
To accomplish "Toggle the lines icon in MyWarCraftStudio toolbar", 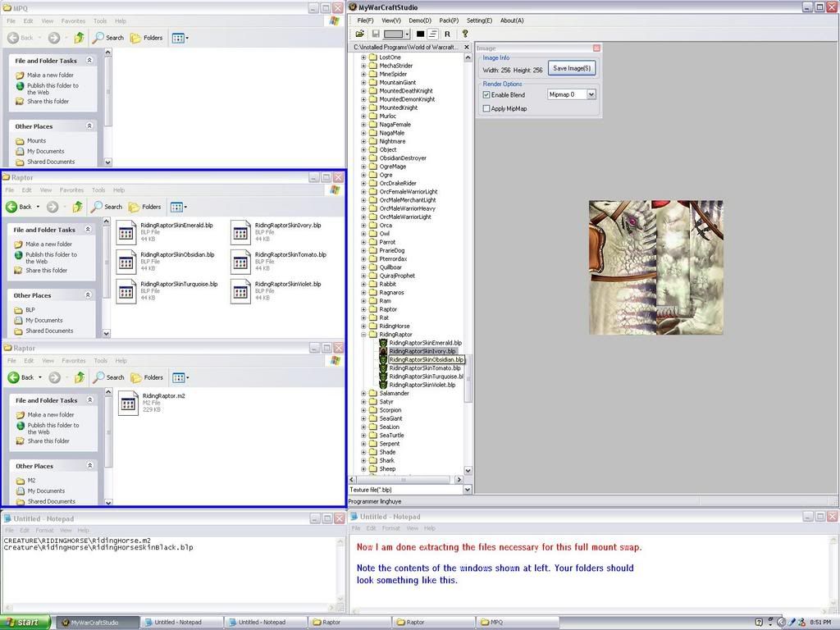I will (433, 34).
